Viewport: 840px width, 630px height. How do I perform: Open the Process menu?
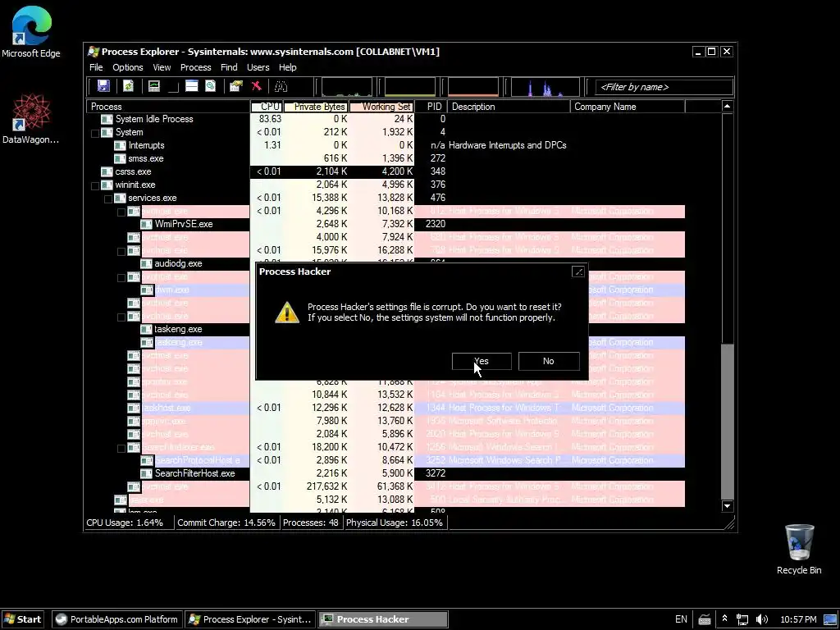click(195, 67)
